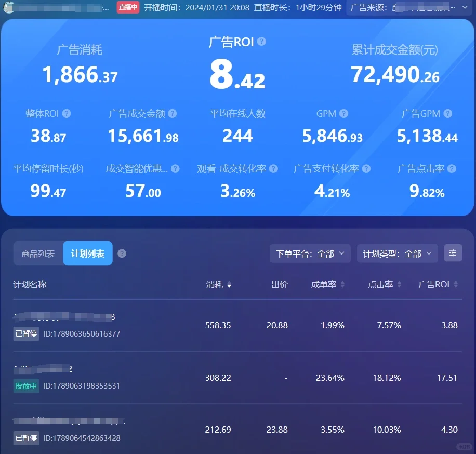This screenshot has height=454, width=476.
Task: Click help icon next to 计划列表 tab
Action: coord(122,253)
